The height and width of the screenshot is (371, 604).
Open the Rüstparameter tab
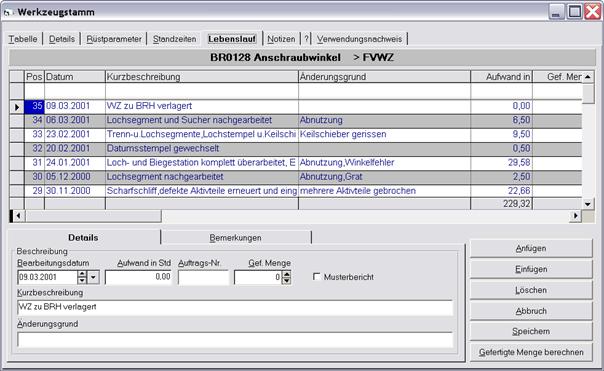114,39
